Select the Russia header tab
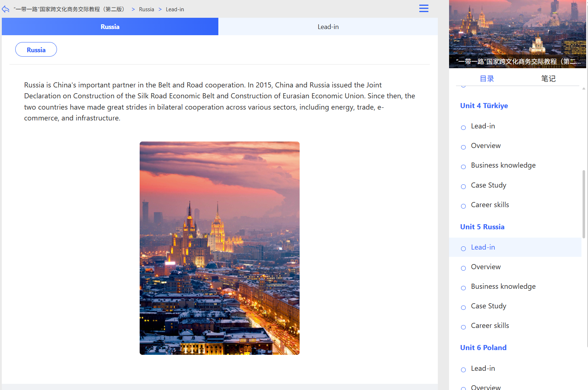 [110, 26]
